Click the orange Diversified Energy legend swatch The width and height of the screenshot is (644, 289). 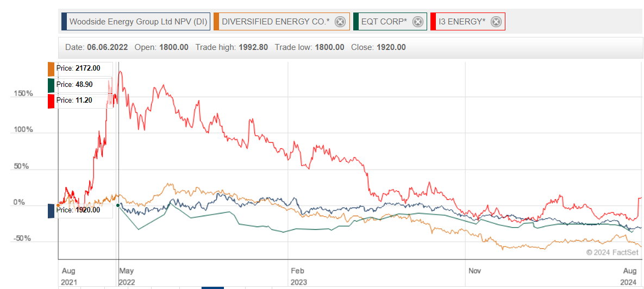point(216,22)
